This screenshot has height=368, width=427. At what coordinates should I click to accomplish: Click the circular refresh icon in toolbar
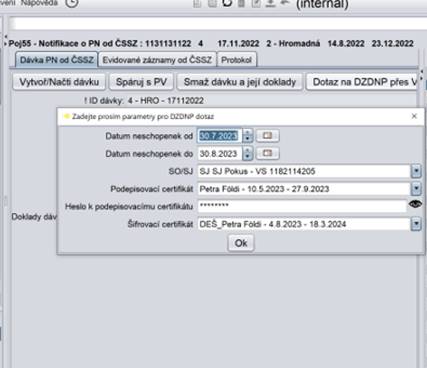227,3
